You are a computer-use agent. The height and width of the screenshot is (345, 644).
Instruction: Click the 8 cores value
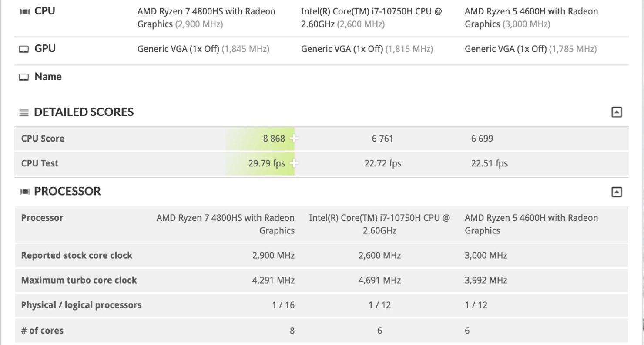coord(292,331)
